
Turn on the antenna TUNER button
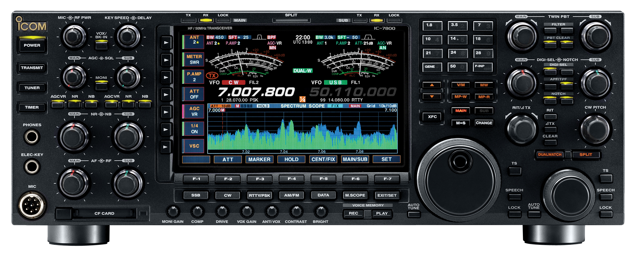32,88
